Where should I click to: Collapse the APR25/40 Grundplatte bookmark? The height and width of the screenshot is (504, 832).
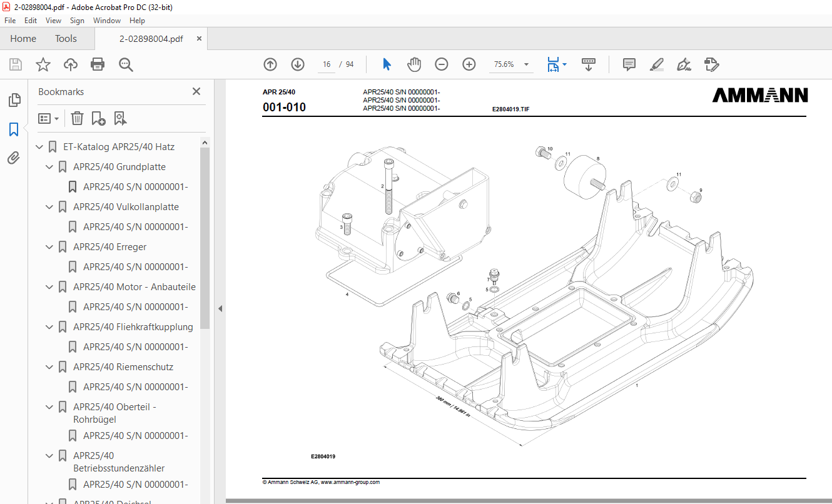tap(49, 167)
